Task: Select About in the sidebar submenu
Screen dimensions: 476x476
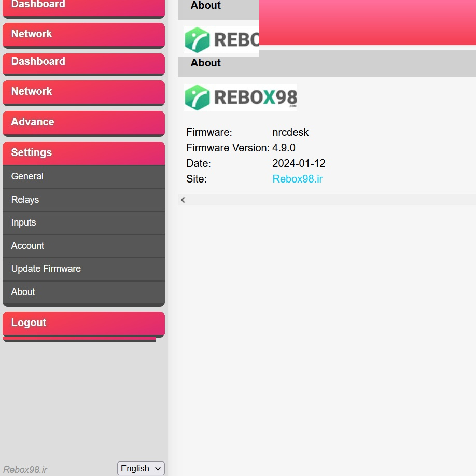Action: (x=83, y=292)
